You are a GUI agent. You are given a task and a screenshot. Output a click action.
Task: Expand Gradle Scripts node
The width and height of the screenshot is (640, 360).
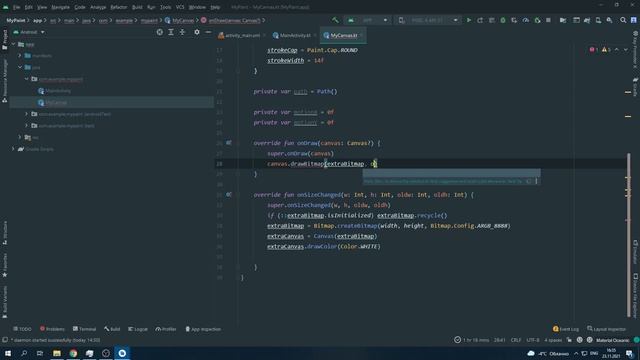pos(13,149)
